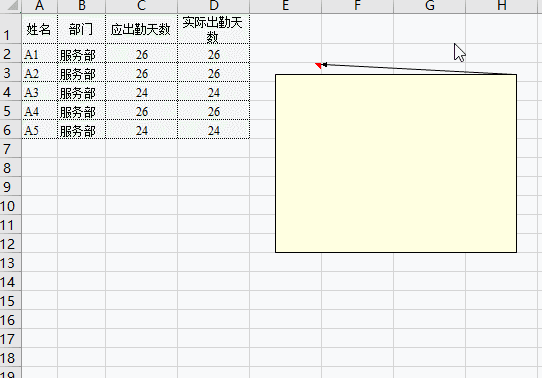Screen dimensions: 542x378
Task: Select row 7 header
Action: click(x=10, y=148)
